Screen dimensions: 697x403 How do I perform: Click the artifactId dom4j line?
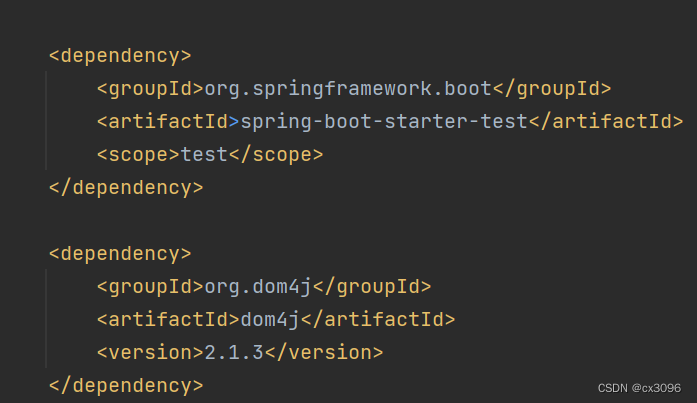(276, 319)
